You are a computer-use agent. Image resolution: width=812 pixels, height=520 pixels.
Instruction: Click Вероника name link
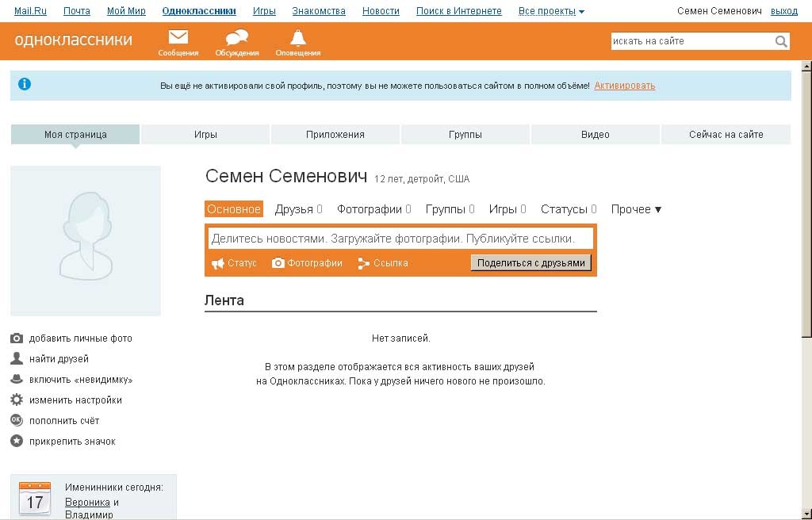click(x=87, y=502)
